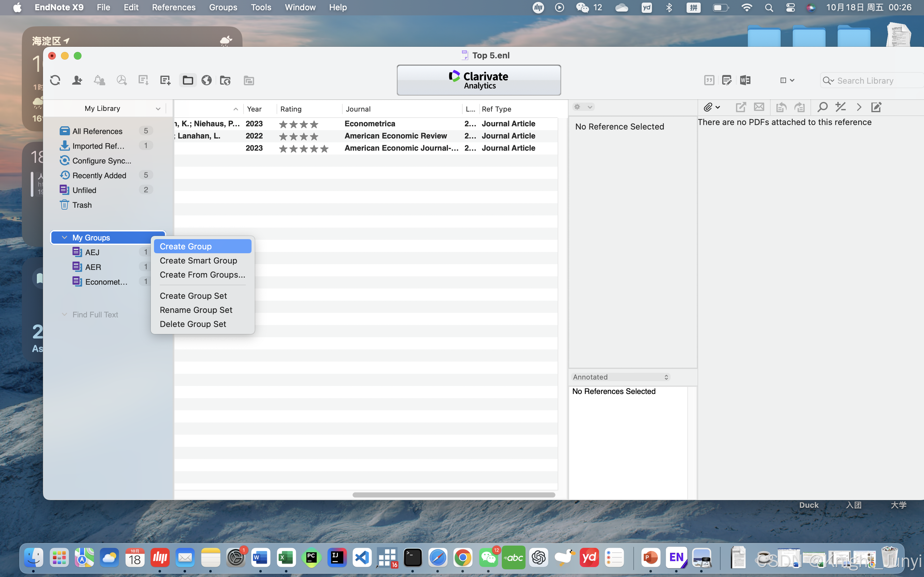Open the paperclip attachment dropdown
The height and width of the screenshot is (577, 924).
click(x=712, y=107)
